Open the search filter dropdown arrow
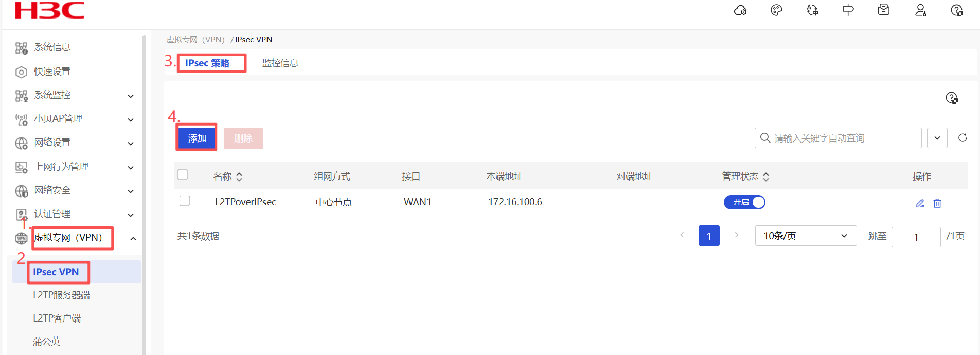The height and width of the screenshot is (355, 980). (937, 138)
